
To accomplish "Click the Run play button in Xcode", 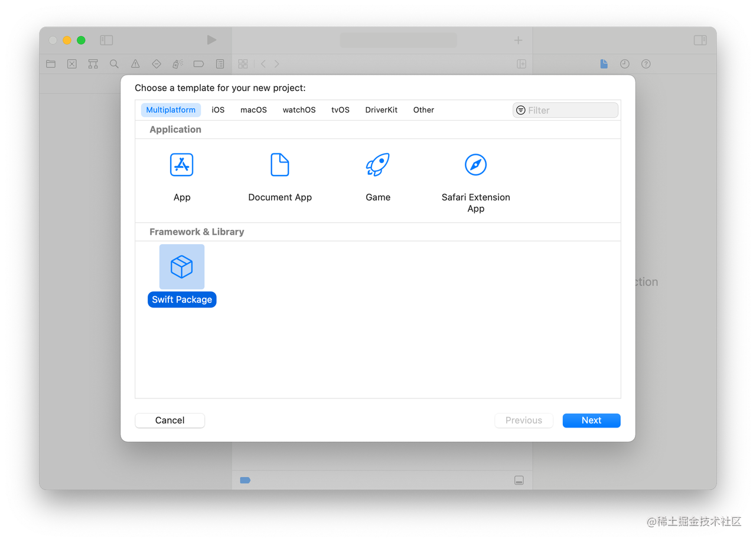I will point(211,40).
